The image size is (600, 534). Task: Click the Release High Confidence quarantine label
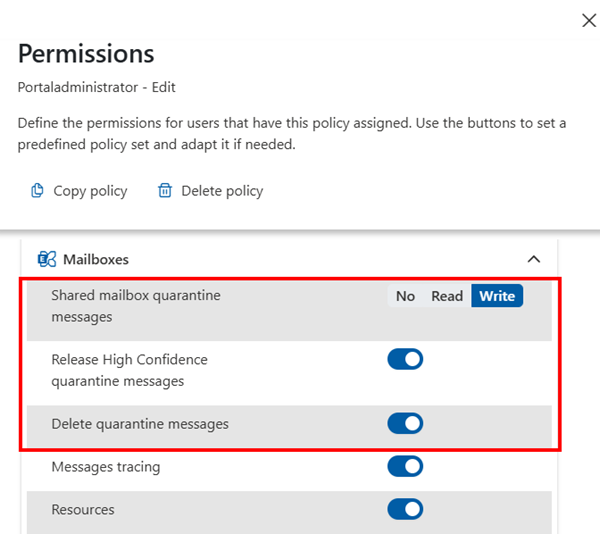129,370
